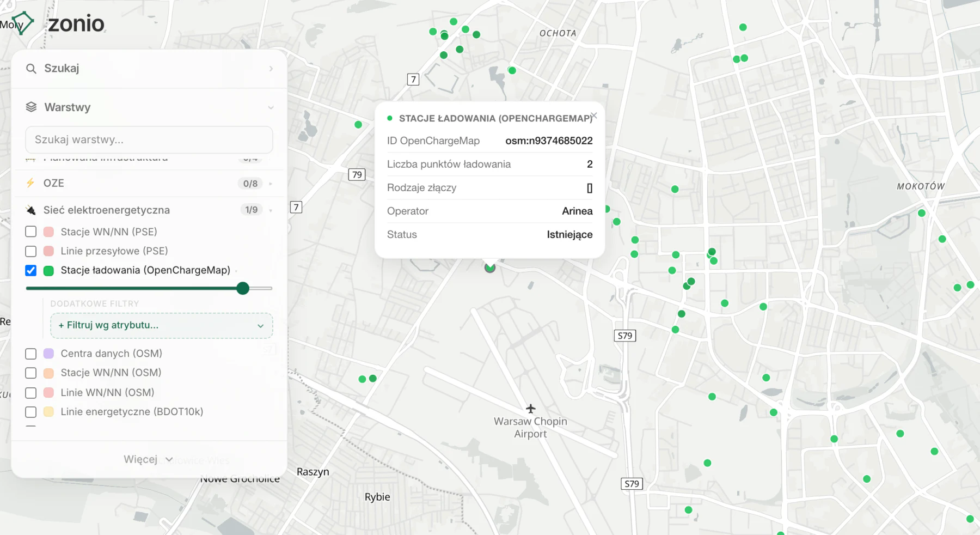
Task: Click the S79 road shield near Raszyn latitude
Action: tap(632, 484)
